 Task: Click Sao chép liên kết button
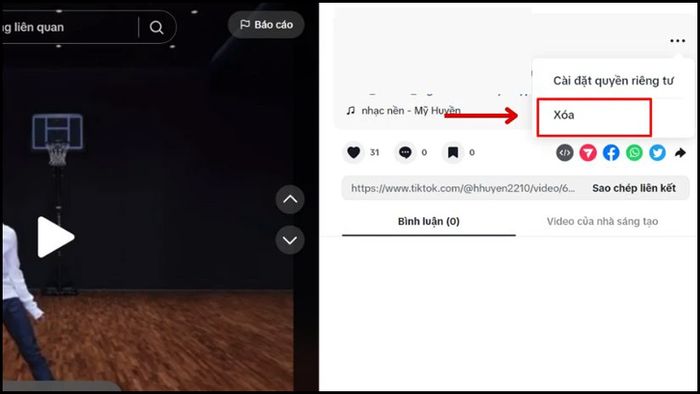tap(634, 188)
